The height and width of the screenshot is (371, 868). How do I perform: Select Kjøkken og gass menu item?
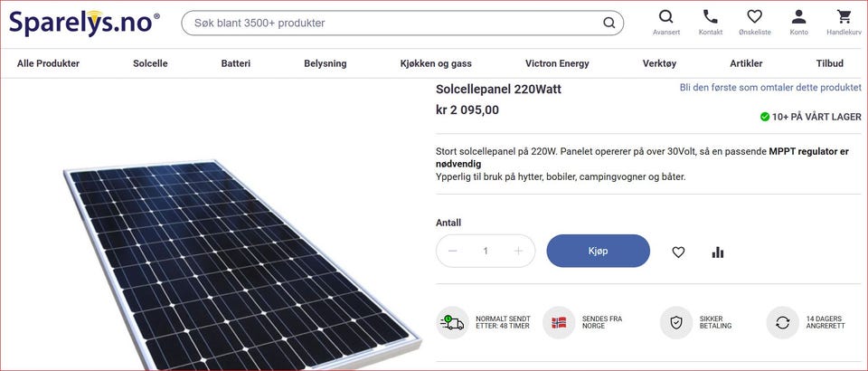point(436,63)
